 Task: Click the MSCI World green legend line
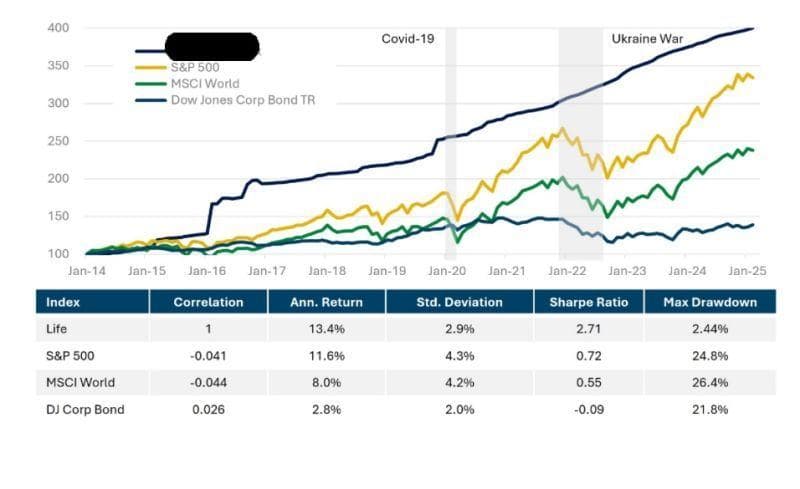click(x=150, y=83)
